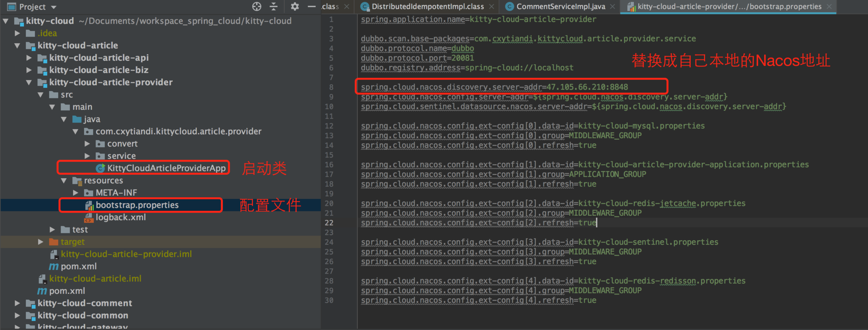Collapse the kitty-cloud root project node

(6, 21)
